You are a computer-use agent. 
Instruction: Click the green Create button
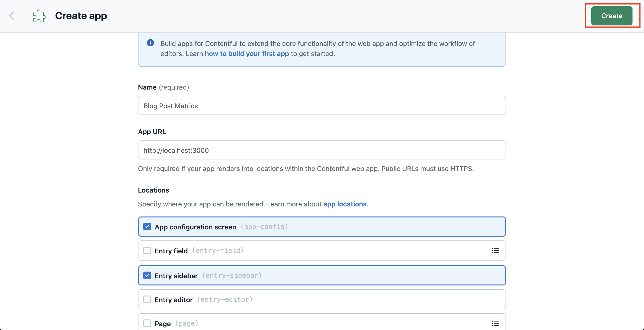(x=611, y=16)
